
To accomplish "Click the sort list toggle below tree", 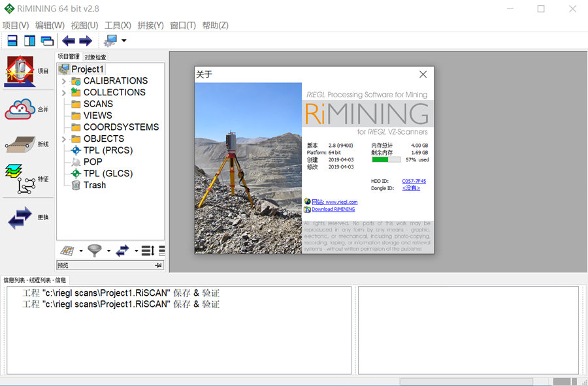I will tap(146, 250).
